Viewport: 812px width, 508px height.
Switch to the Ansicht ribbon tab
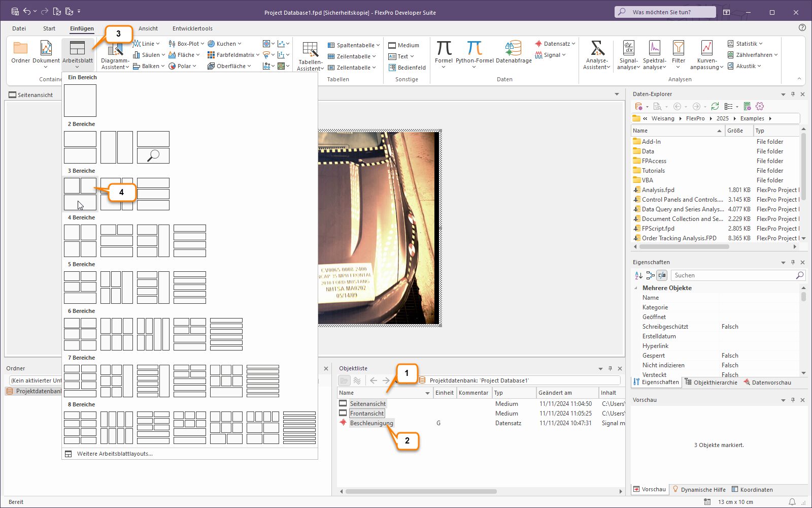click(148, 28)
